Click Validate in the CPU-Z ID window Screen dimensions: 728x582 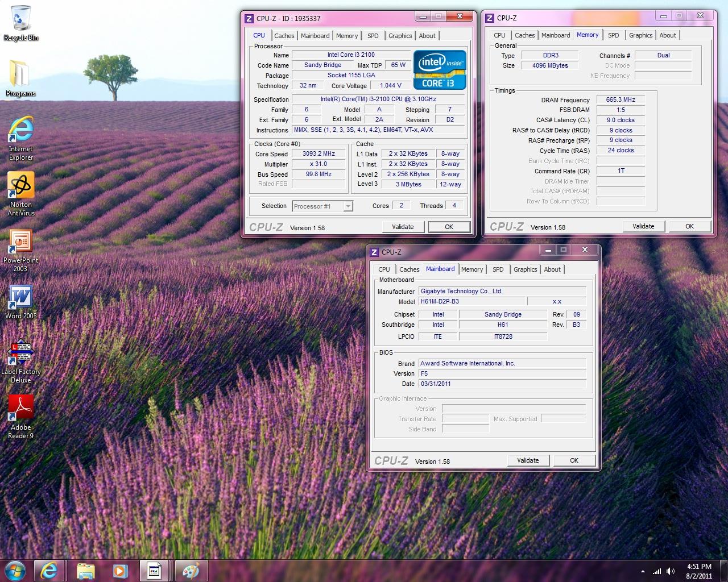tap(403, 227)
